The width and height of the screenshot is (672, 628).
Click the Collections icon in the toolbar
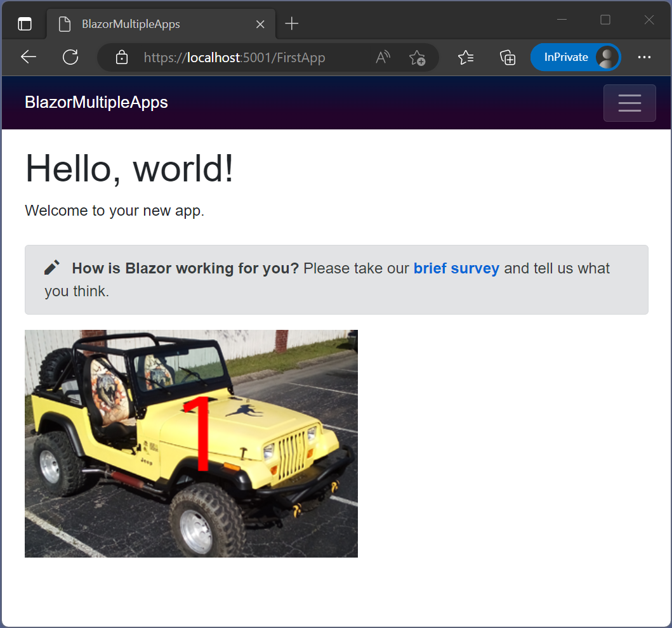(508, 57)
